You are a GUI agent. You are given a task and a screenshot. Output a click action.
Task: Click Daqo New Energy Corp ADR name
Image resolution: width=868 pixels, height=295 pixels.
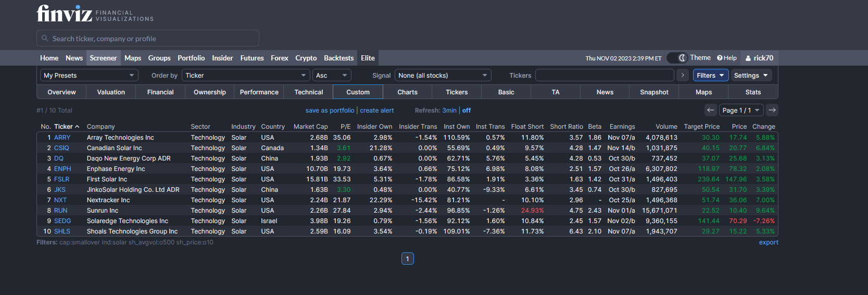pos(129,158)
